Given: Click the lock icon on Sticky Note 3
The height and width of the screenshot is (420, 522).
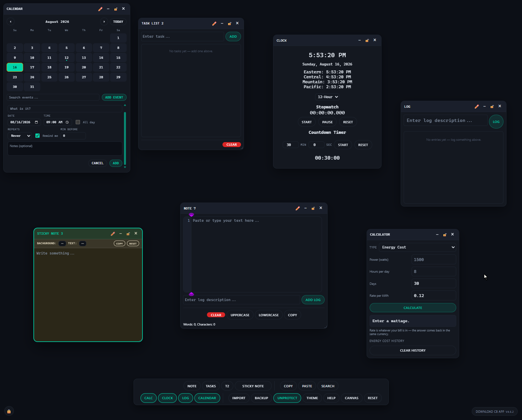Looking at the screenshot, I should pos(128,234).
